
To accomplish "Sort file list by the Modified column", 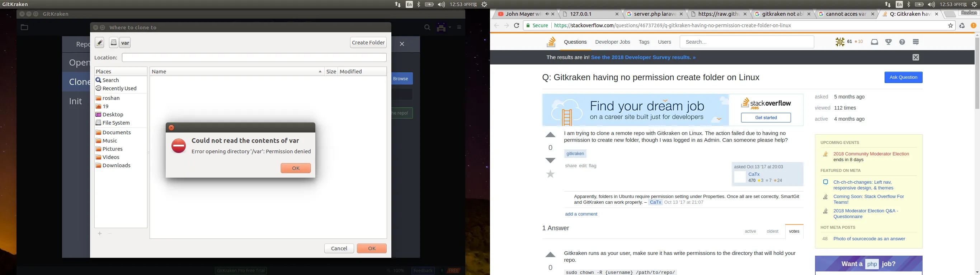I will coord(362,72).
